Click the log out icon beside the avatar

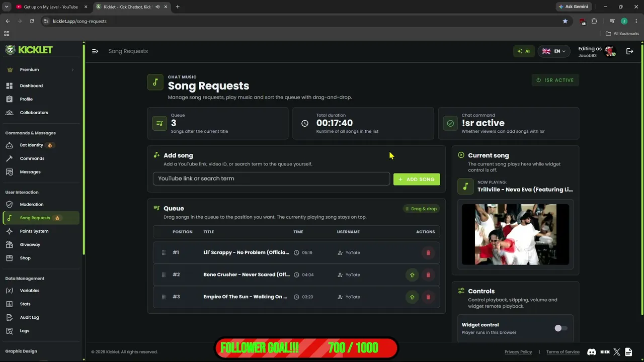tap(629, 51)
